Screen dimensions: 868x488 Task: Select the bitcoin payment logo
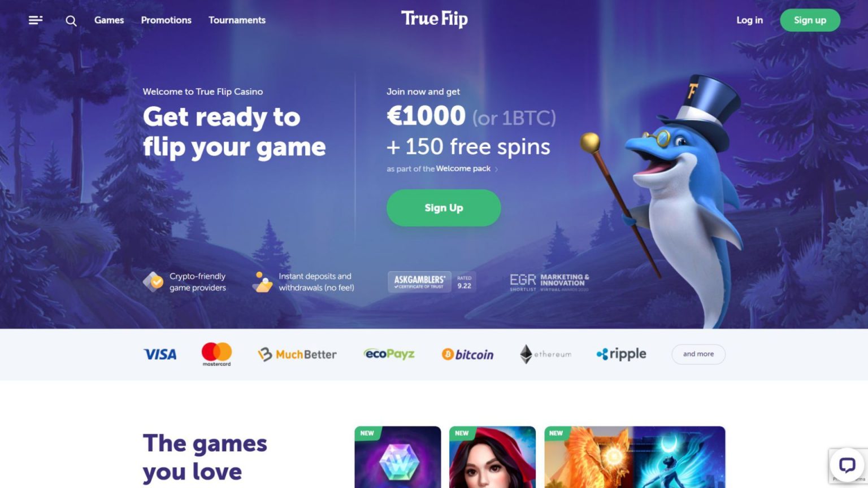[x=468, y=354]
